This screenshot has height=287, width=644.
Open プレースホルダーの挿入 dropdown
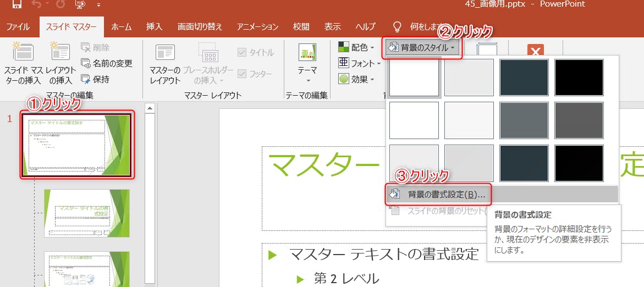[x=208, y=63]
